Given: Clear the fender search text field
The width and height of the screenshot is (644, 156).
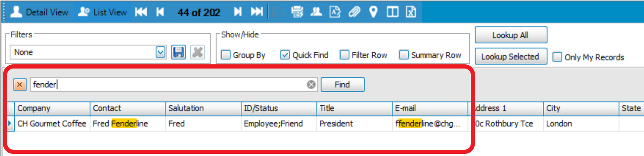Looking at the screenshot, I should [x=311, y=85].
